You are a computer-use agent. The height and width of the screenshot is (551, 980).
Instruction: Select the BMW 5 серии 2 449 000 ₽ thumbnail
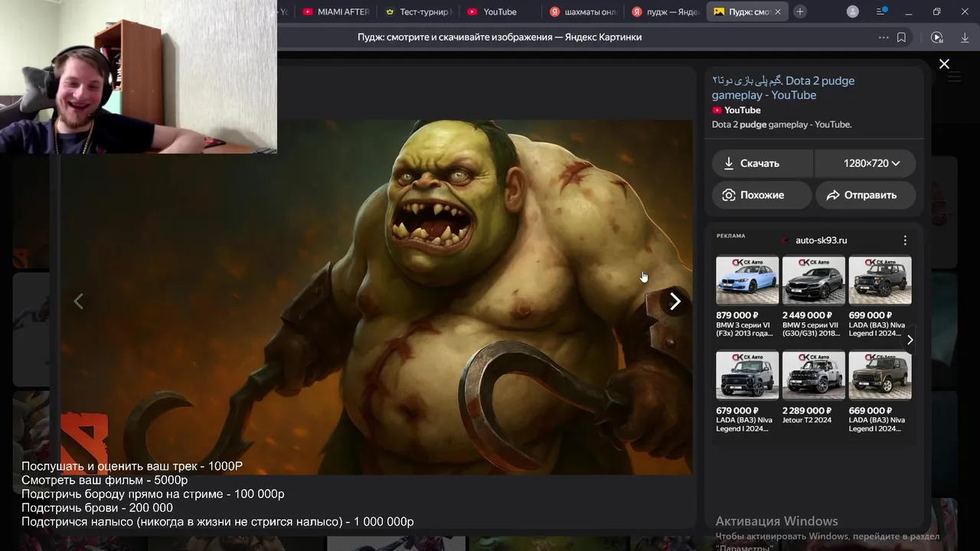[814, 280]
